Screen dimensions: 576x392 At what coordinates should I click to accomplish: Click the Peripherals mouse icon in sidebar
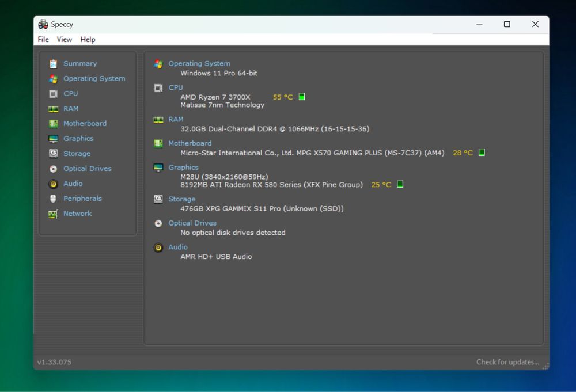tap(53, 199)
